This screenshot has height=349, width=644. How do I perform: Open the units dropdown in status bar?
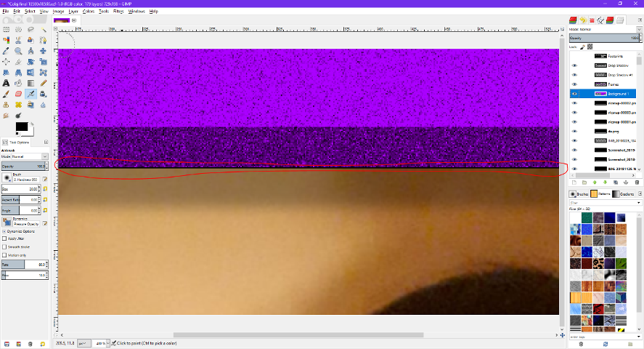(84, 343)
